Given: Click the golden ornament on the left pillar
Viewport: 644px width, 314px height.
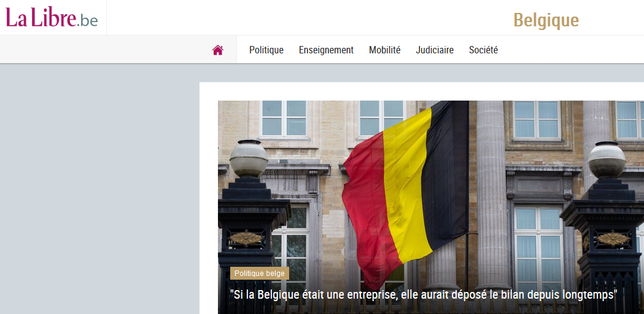Looking at the screenshot, I should pyautogui.click(x=246, y=238).
